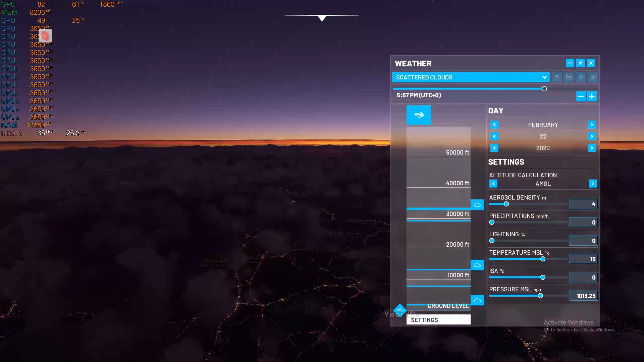644x362 pixels.
Task: Open the Scattered Clouds preset dropdown
Action: point(470,77)
